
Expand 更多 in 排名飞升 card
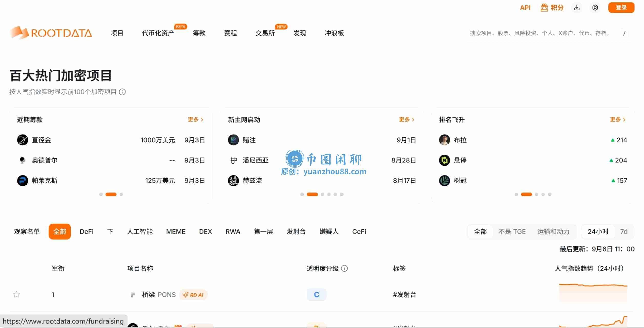click(x=618, y=120)
